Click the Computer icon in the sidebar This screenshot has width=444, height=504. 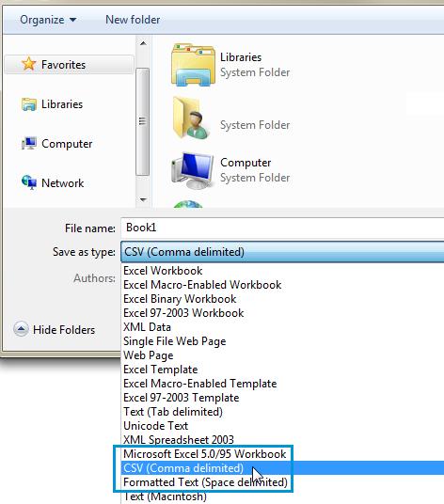coord(29,143)
